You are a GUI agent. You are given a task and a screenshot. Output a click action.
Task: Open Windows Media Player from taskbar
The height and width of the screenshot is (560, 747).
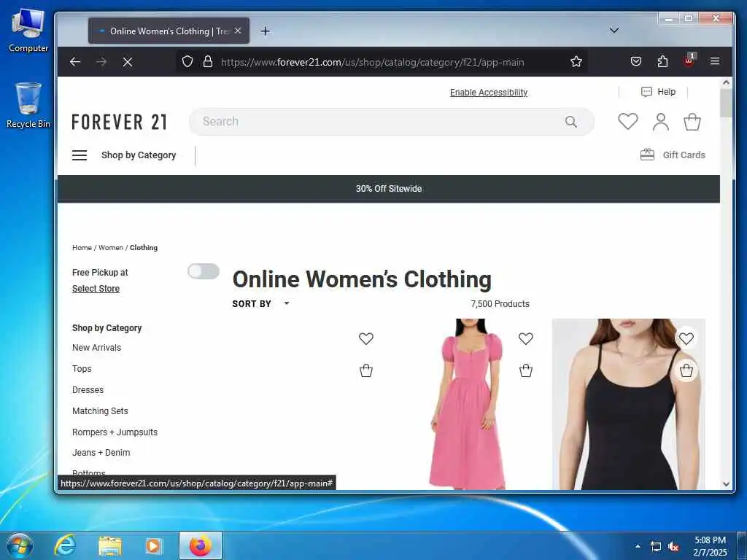tap(153, 546)
